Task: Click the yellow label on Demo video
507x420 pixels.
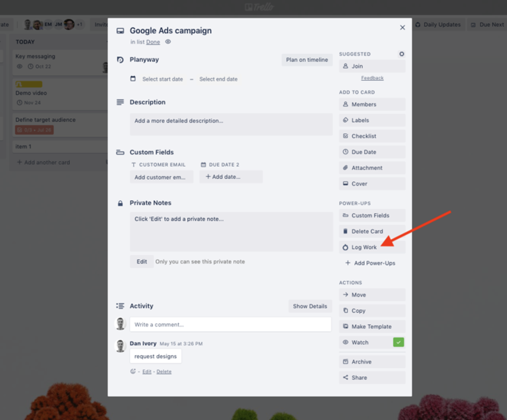Action: tap(29, 84)
